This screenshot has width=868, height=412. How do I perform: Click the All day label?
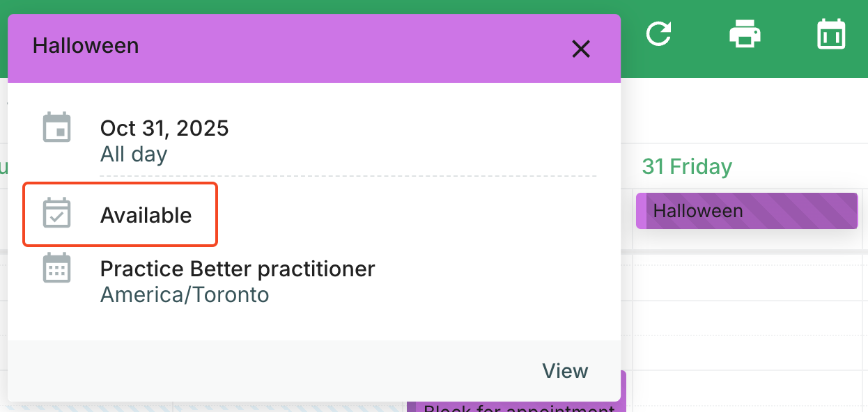tap(134, 154)
